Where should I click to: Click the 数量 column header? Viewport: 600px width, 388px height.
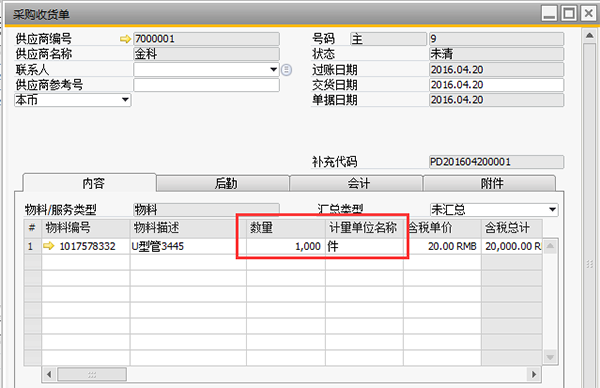coord(285,228)
